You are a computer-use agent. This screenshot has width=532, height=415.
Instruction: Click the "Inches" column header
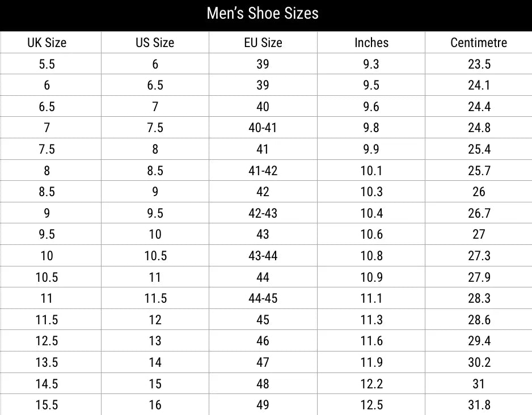[371, 43]
